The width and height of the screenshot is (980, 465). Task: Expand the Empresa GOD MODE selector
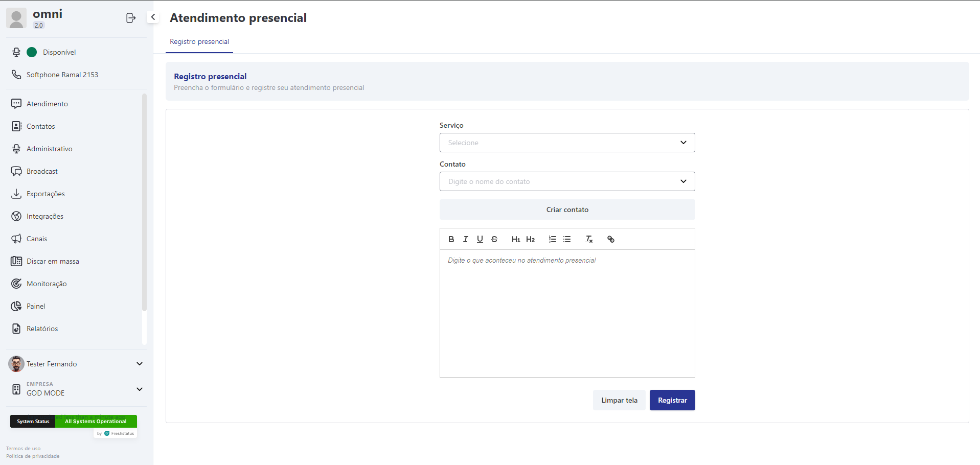point(139,389)
